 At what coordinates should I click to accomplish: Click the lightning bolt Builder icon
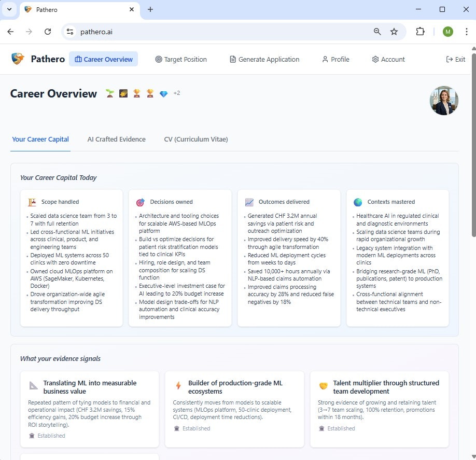(178, 385)
